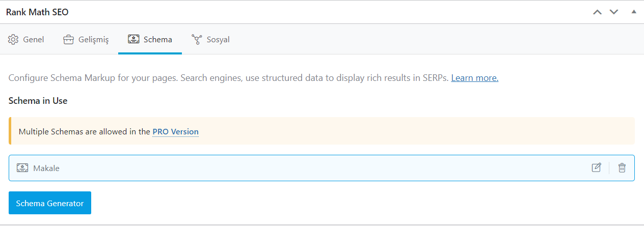Open the Gelişmiş tab

pos(86,39)
